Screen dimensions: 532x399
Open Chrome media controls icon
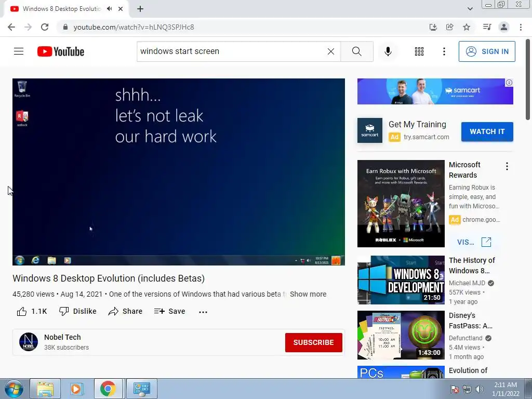(x=487, y=27)
